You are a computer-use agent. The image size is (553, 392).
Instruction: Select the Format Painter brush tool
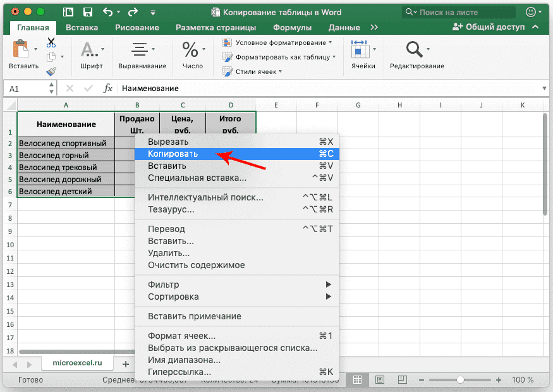pos(52,71)
